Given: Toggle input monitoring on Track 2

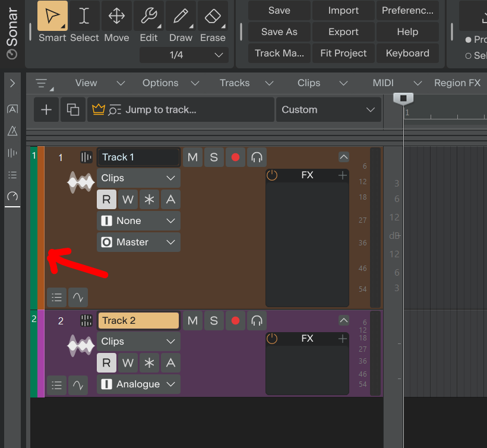Looking at the screenshot, I should pyautogui.click(x=257, y=321).
